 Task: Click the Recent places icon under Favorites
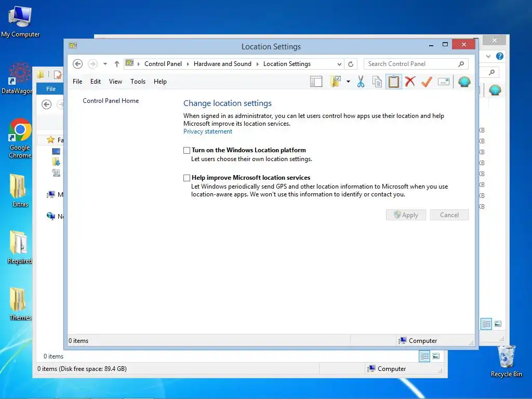(56, 172)
